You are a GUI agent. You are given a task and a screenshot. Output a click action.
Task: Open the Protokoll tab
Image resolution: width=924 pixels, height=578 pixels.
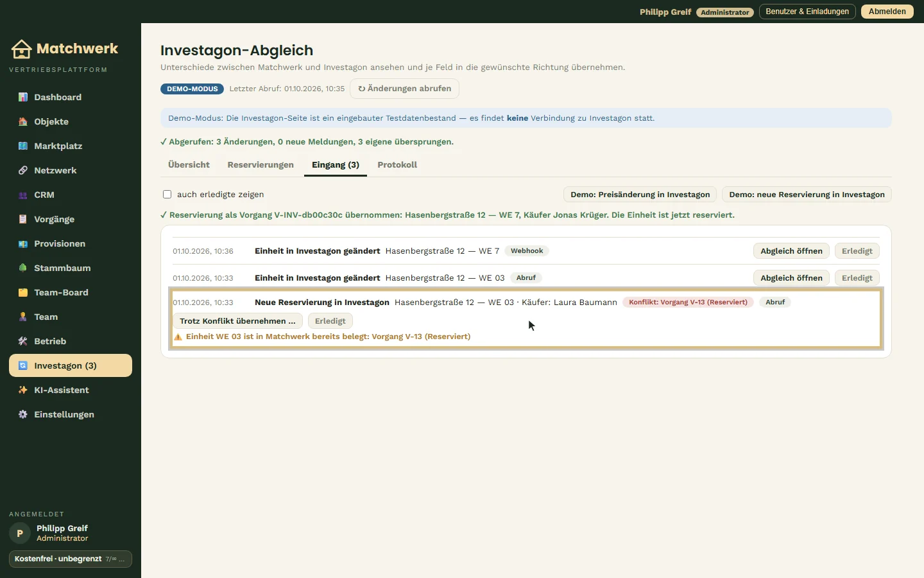pyautogui.click(x=397, y=165)
